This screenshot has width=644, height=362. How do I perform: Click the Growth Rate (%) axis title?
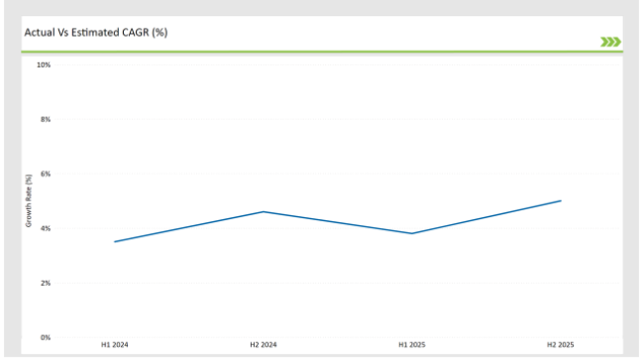pyautogui.click(x=29, y=200)
